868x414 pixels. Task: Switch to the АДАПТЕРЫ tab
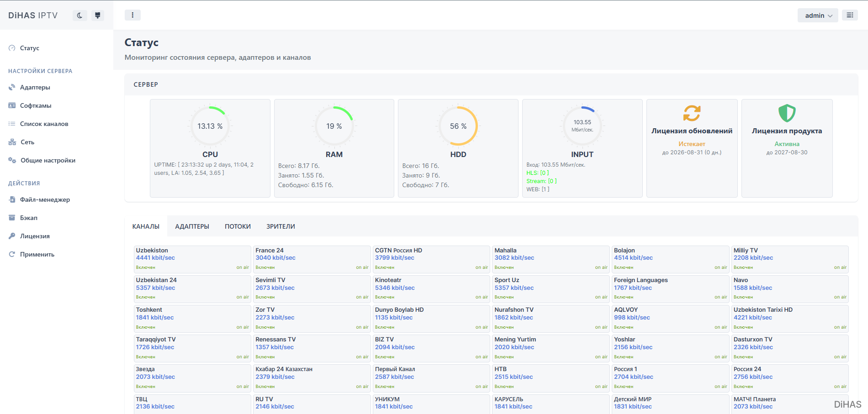(192, 226)
